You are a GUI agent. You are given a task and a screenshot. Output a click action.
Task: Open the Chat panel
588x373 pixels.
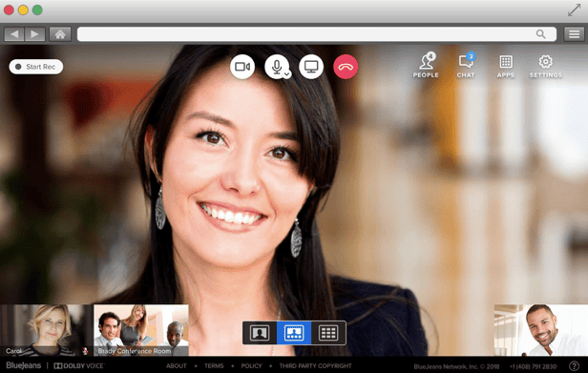(x=466, y=65)
